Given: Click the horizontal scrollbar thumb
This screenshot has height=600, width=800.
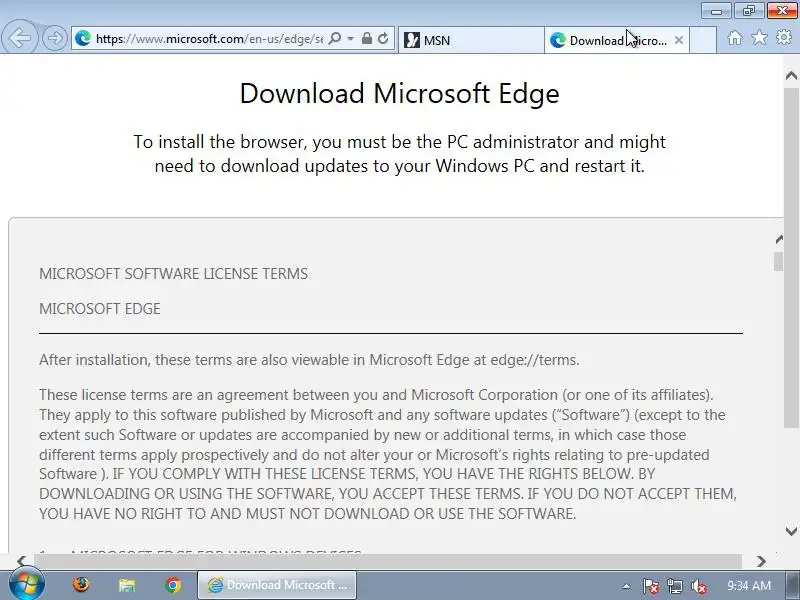Looking at the screenshot, I should pos(388,561).
